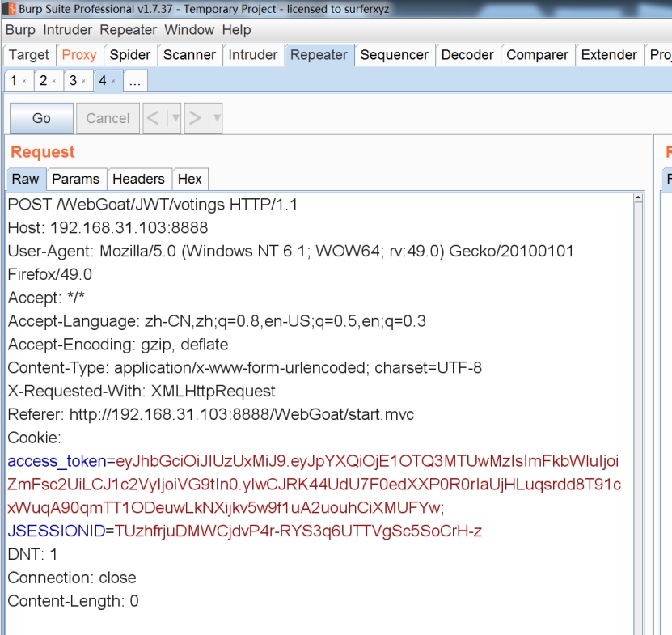
Task: Close Repeater tab number 3
Action: (x=83, y=81)
